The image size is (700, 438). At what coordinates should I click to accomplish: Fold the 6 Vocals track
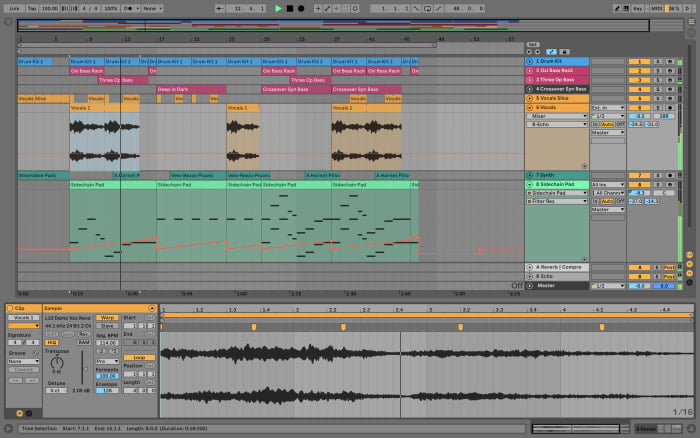(x=530, y=106)
